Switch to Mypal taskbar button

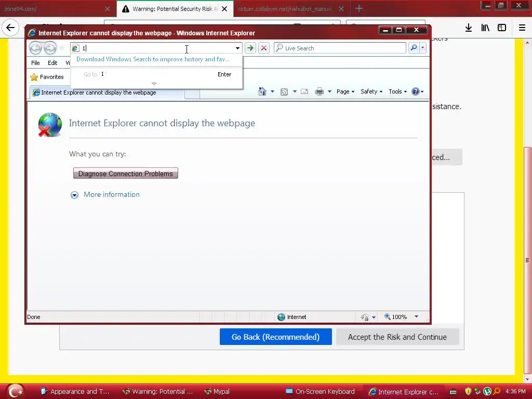[x=217, y=392]
